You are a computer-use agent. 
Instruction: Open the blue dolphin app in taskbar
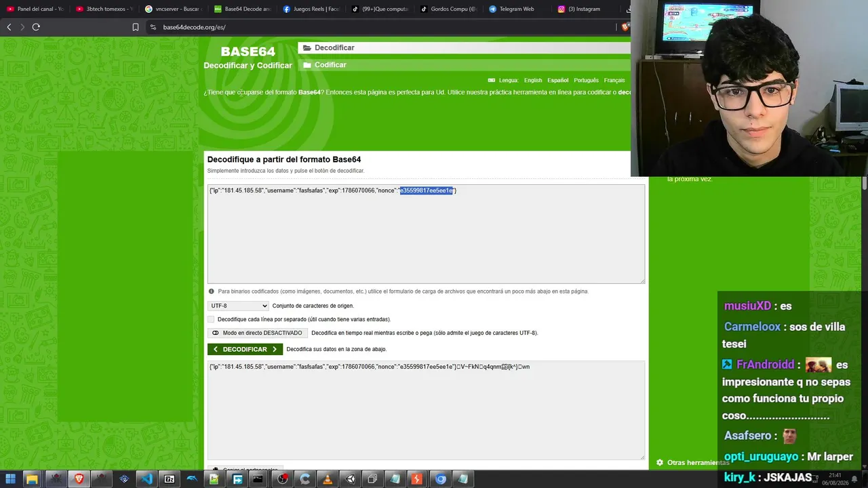(x=192, y=479)
